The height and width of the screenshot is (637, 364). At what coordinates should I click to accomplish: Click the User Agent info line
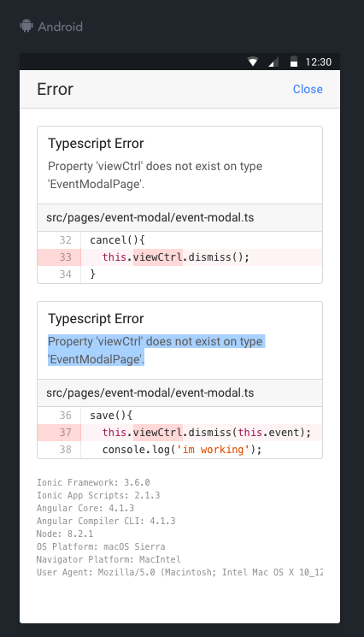point(179,572)
